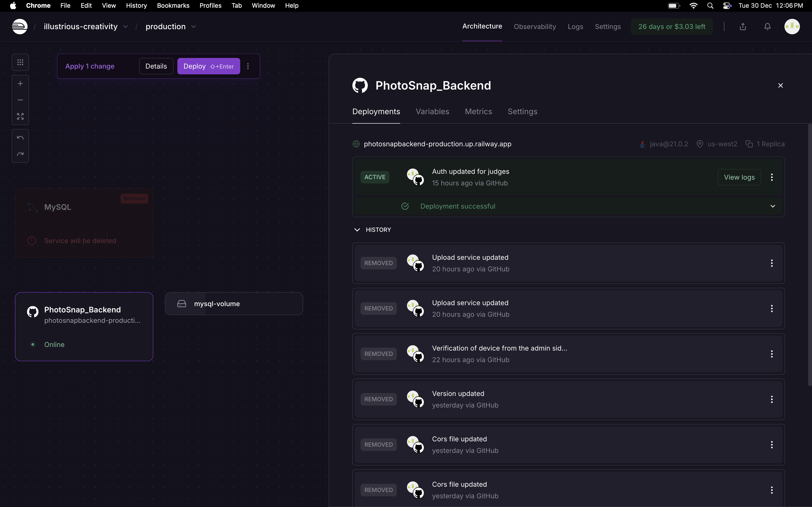Zoom out the canvas with minus icon
The width and height of the screenshot is (812, 507).
tap(20, 100)
